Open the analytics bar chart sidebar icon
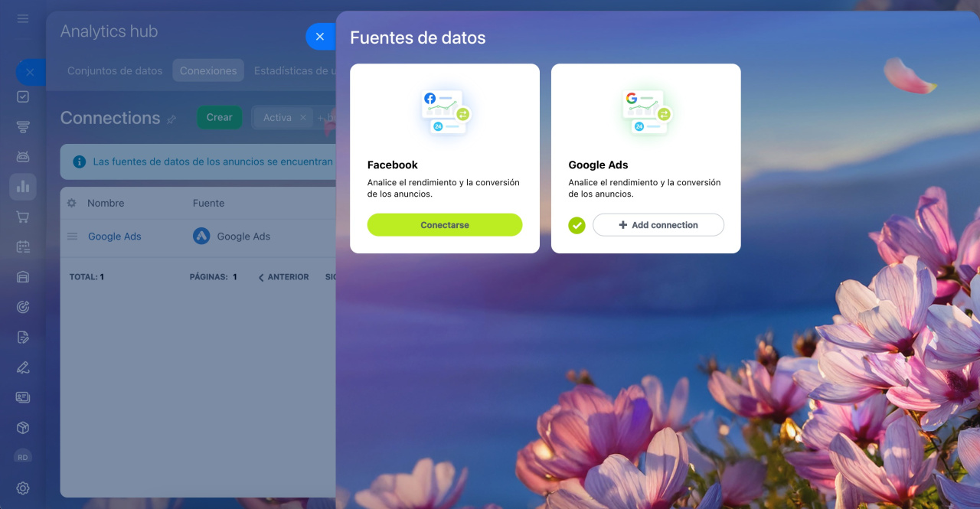Viewport: 980px width, 509px height. click(x=23, y=187)
